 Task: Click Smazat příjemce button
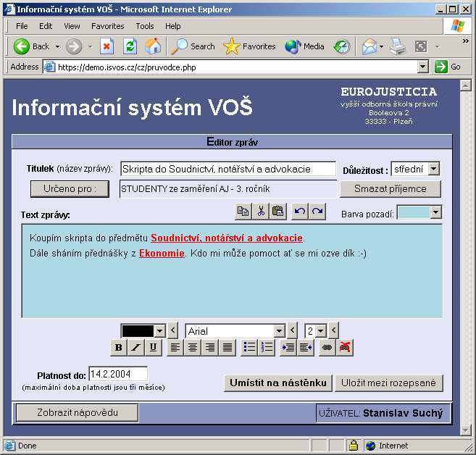click(x=390, y=189)
